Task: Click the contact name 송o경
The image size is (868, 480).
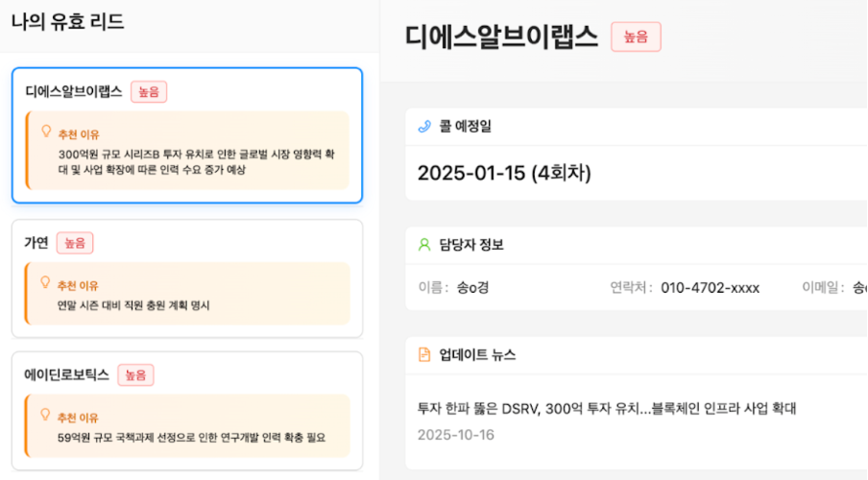Action: point(473,288)
